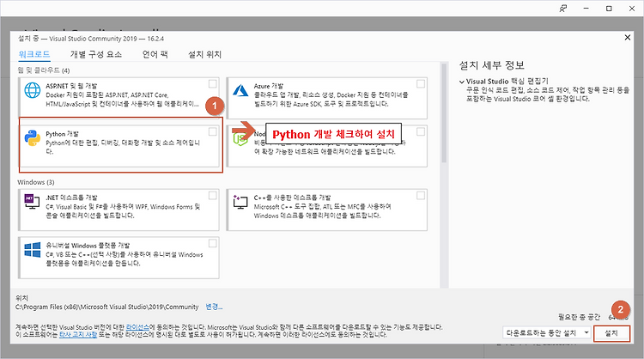Check the Azure 개발 workload checkbox

click(421, 84)
